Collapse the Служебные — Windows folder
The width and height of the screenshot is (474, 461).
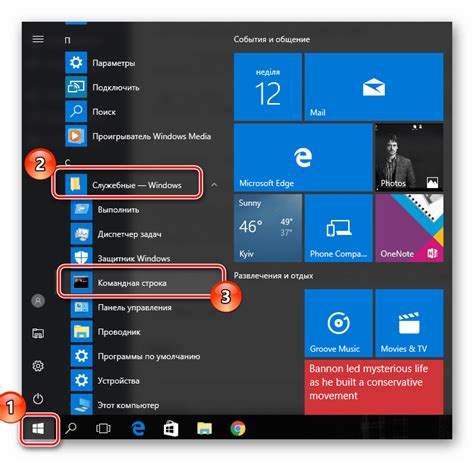137,185
